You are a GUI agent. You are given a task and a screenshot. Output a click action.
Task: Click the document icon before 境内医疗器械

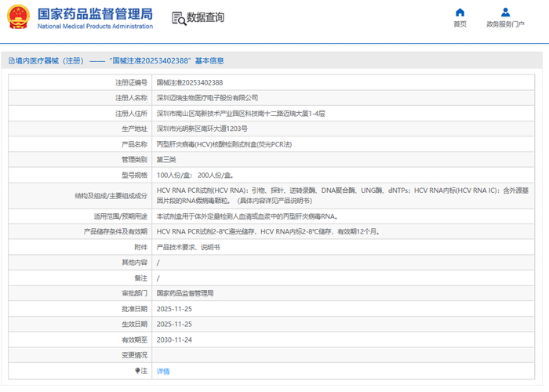[x=9, y=60]
